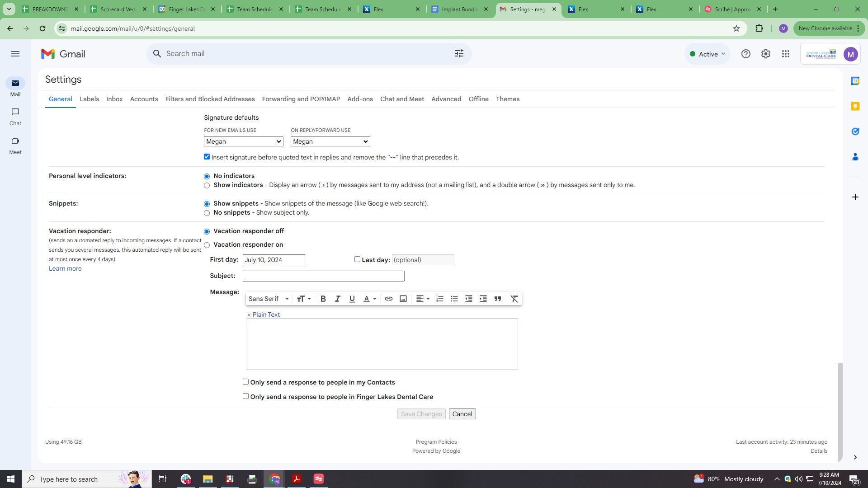The width and height of the screenshot is (868, 488).
Task: Apply italic formatting in message editor
Action: pyautogui.click(x=337, y=299)
